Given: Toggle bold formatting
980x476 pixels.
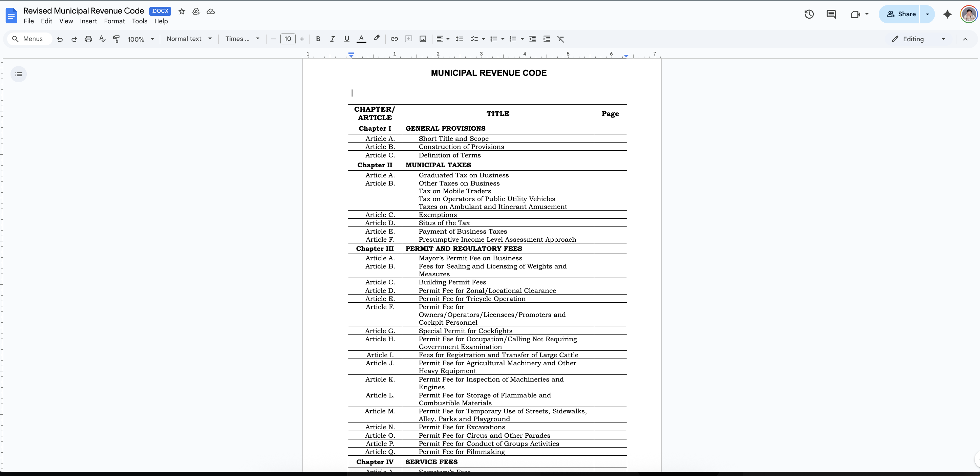Looking at the screenshot, I should (x=318, y=39).
